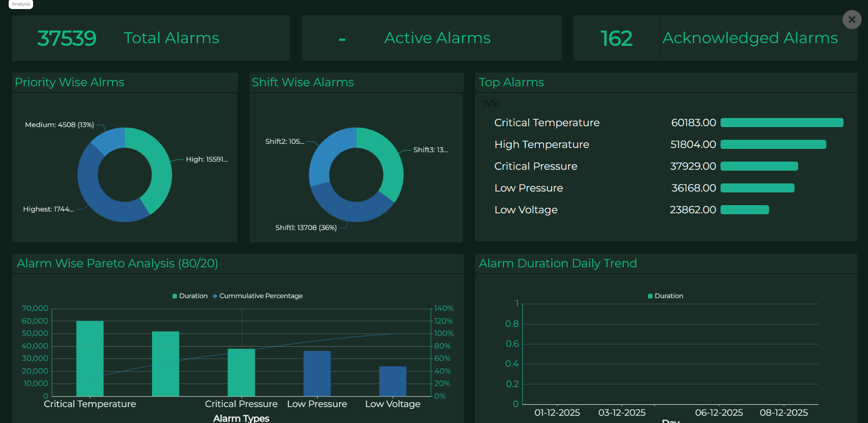Select the Low Pressure row in Top Alarms
Image resolution: width=868 pixels, height=423 pixels.
click(529, 188)
